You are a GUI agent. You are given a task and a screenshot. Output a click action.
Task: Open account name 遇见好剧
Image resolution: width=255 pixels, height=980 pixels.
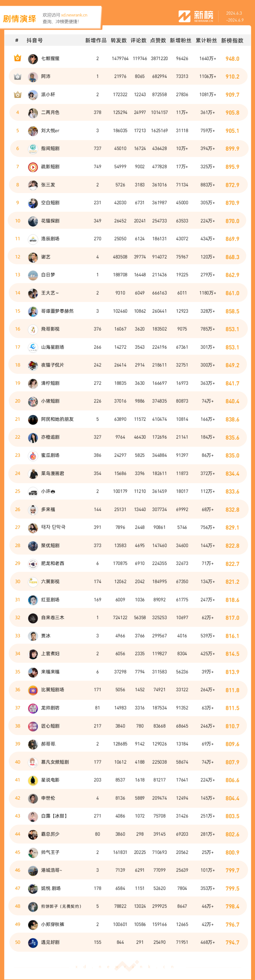[50, 942]
